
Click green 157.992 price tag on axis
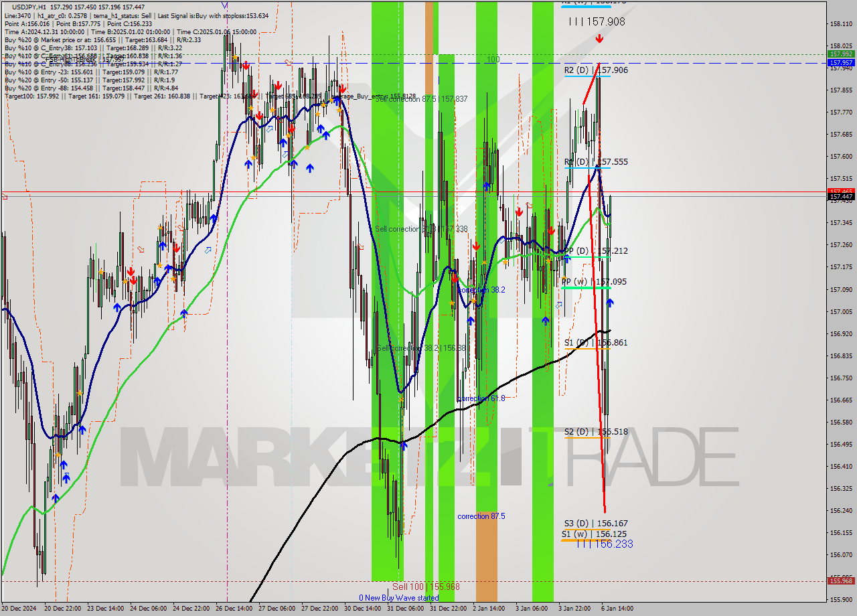coord(841,54)
